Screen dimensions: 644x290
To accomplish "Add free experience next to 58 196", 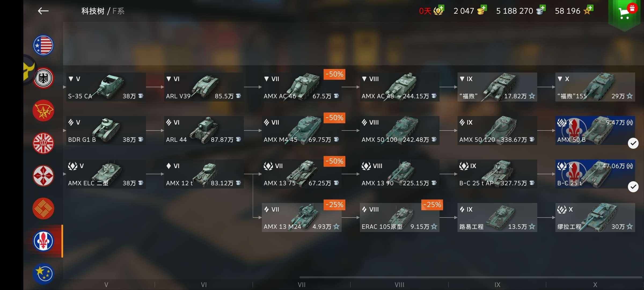I will coord(590,8).
